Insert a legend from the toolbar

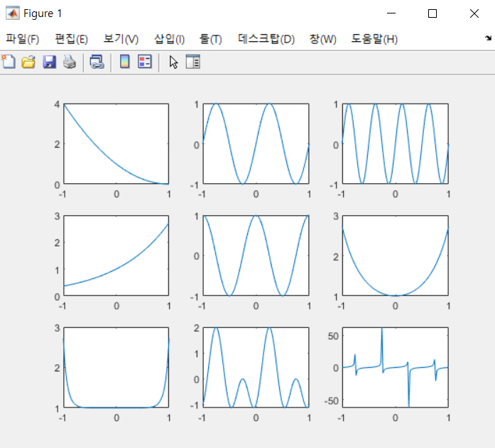pyautogui.click(x=145, y=62)
